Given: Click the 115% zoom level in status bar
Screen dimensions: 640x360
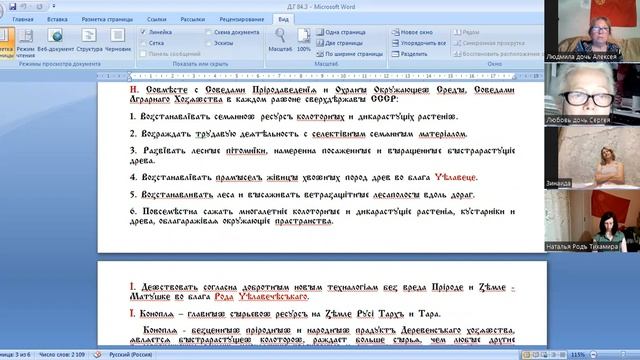Looking at the screenshot, I should (578, 355).
